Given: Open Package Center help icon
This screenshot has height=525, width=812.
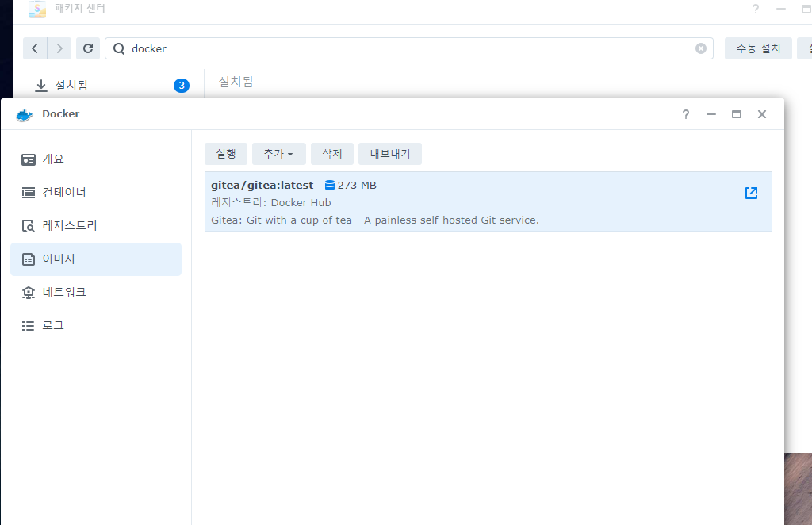Looking at the screenshot, I should coord(756,9).
